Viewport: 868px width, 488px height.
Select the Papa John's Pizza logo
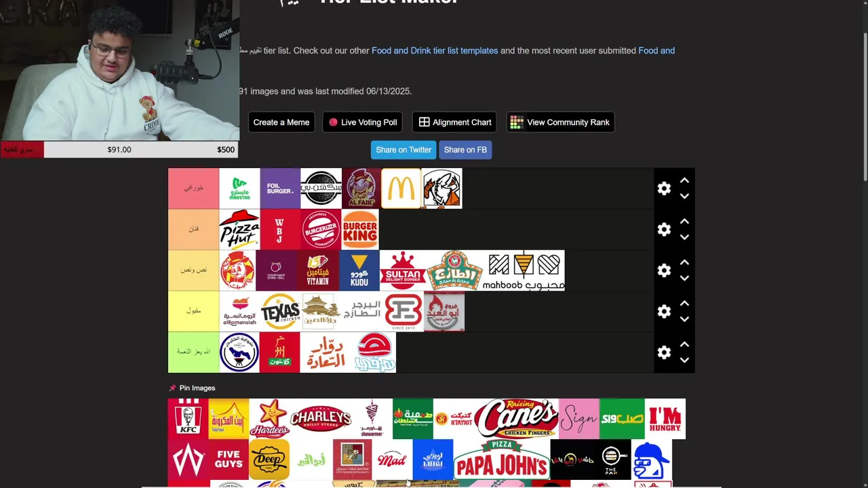tap(502, 460)
